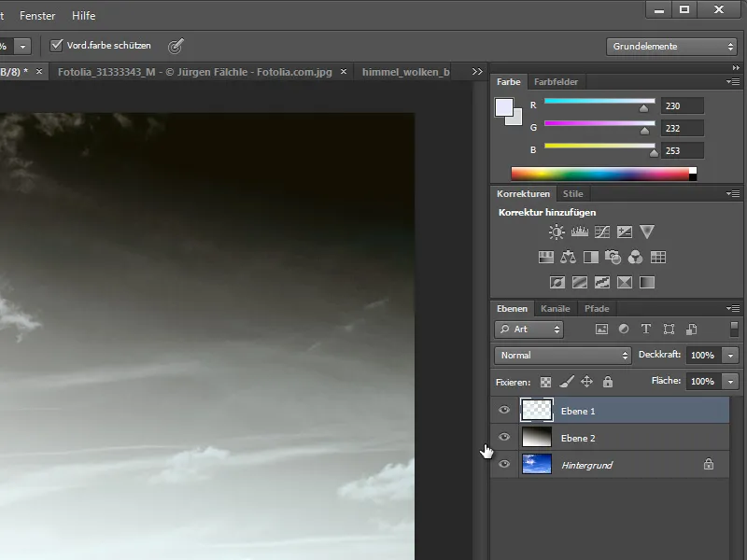Open the percentage dropdown arrow in options bar
This screenshot has width=747, height=560.
pos(22,47)
